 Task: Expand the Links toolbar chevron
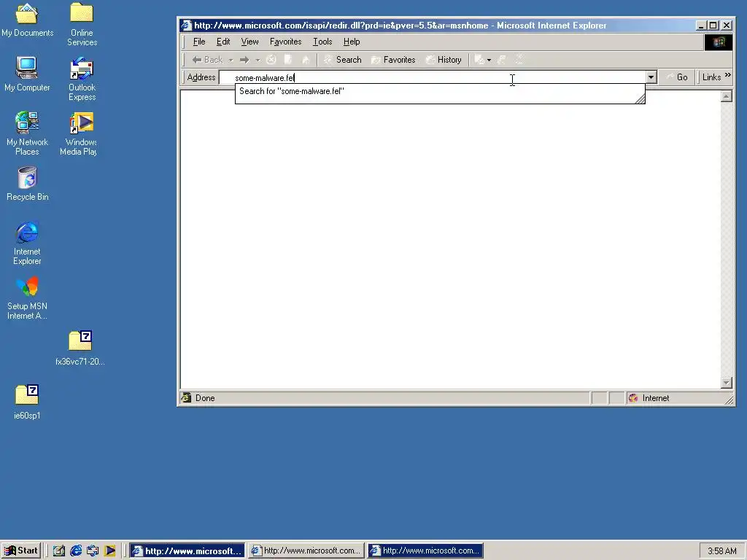[x=727, y=75]
